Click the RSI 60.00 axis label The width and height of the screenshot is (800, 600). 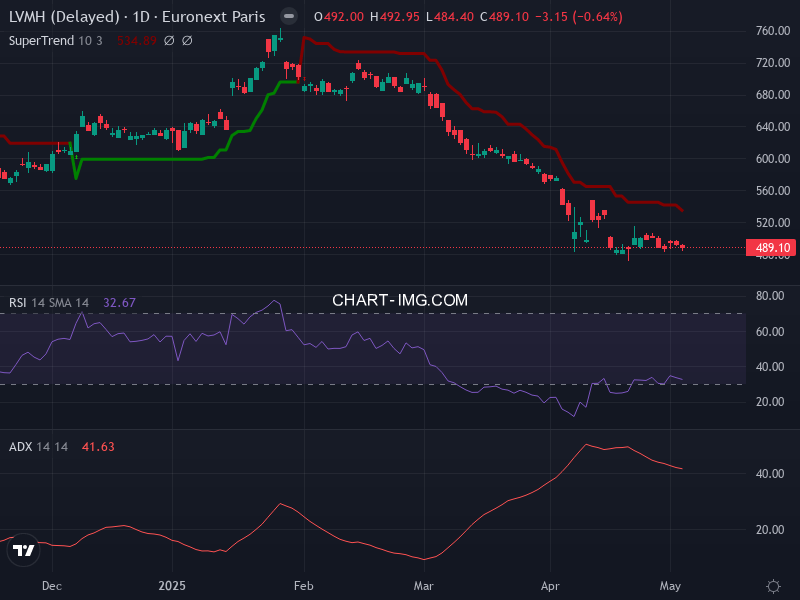770,332
